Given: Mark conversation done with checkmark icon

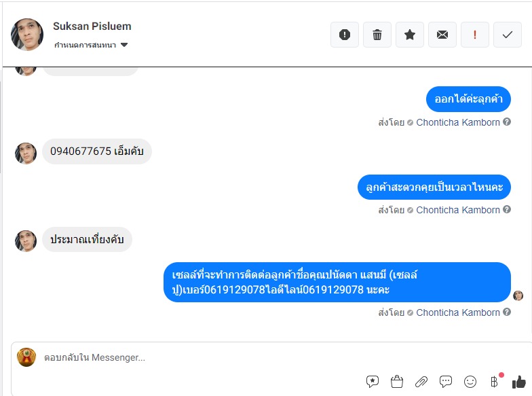Looking at the screenshot, I should [508, 35].
